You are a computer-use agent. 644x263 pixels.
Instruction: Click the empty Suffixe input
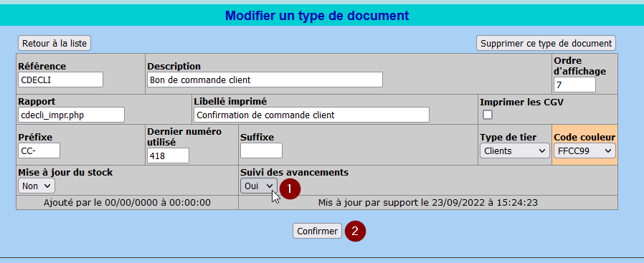[x=261, y=150]
